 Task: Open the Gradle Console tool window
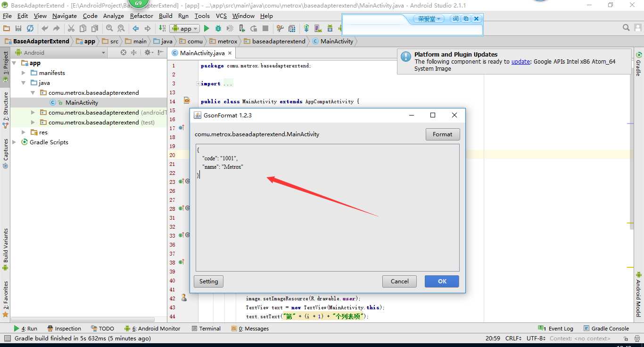pyautogui.click(x=606, y=329)
